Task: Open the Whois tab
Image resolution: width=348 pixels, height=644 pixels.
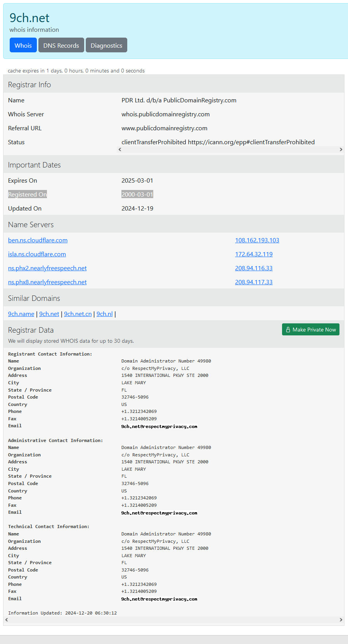Action: click(23, 45)
